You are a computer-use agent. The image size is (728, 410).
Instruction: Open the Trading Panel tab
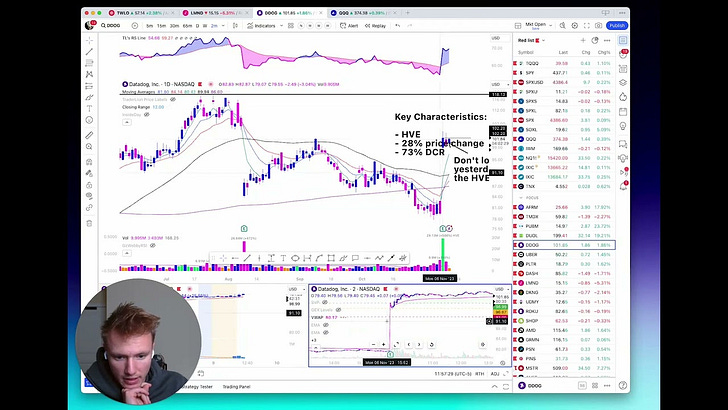(x=236, y=386)
